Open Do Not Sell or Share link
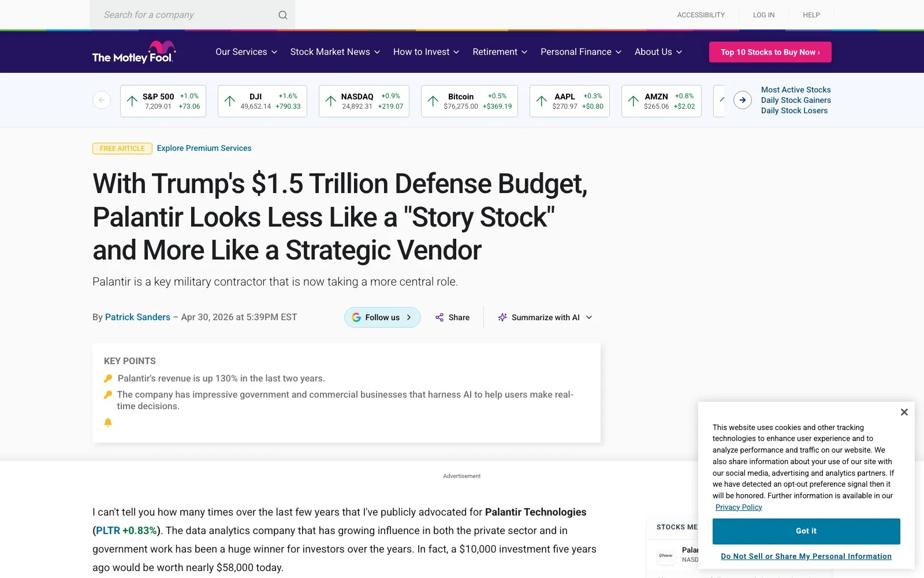 [x=806, y=557]
